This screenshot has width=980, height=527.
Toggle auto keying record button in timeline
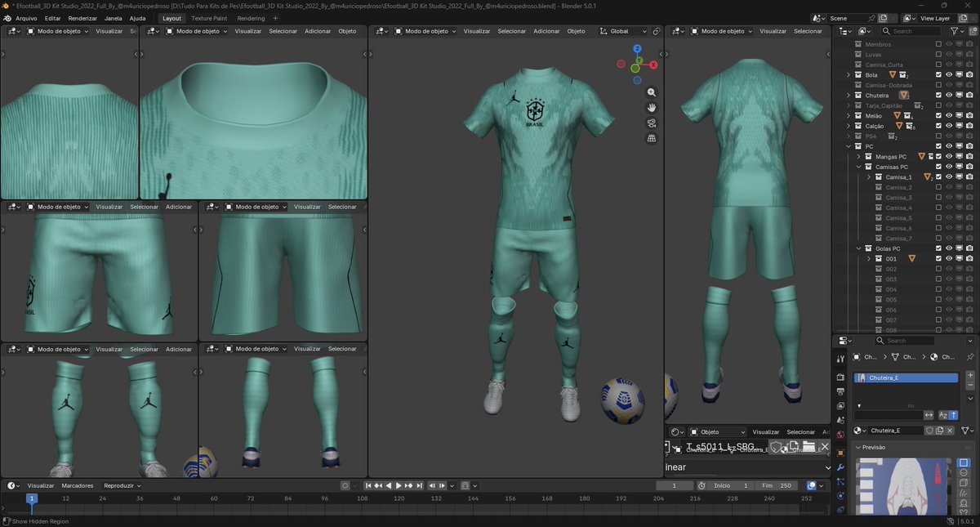coord(345,485)
